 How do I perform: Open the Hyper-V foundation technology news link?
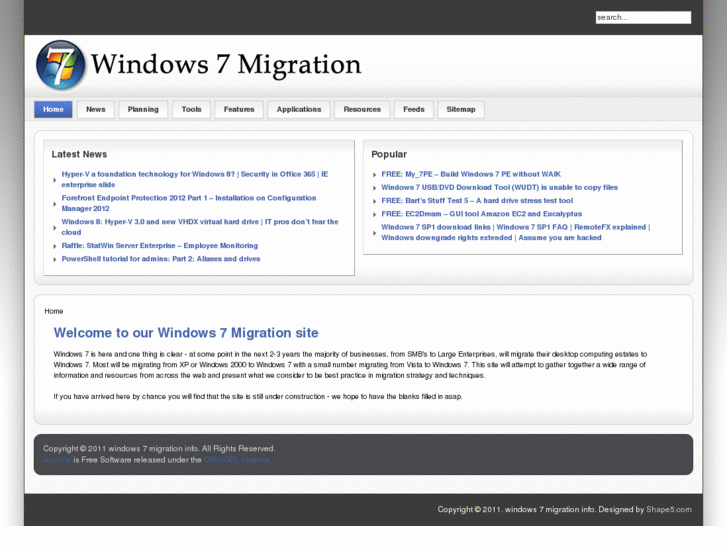coord(195,180)
